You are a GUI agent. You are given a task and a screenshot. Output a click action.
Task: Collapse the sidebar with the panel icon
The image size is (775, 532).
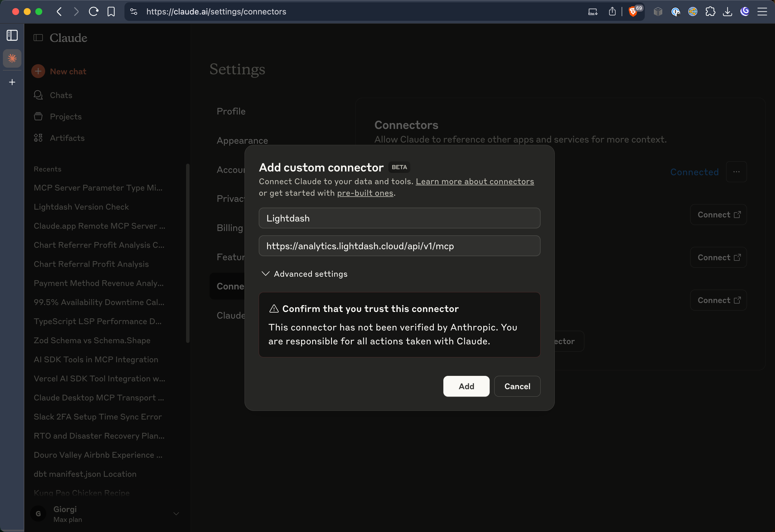12,35
